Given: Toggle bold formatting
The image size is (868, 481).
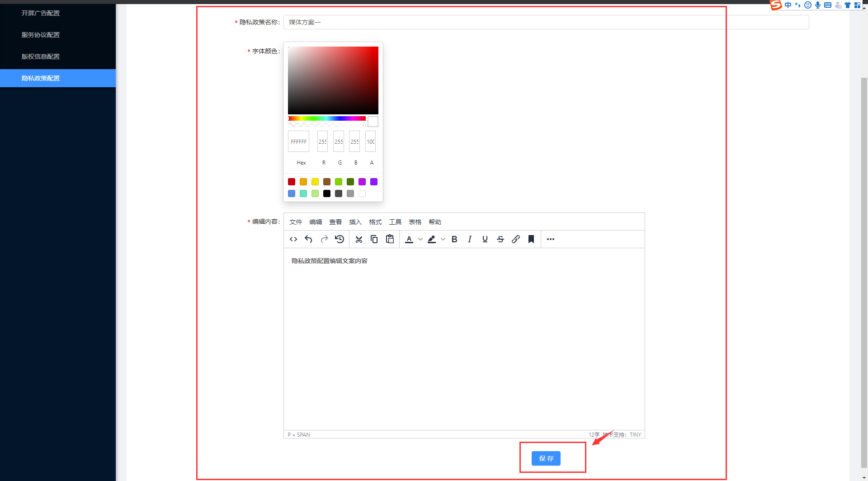Looking at the screenshot, I should pos(454,239).
